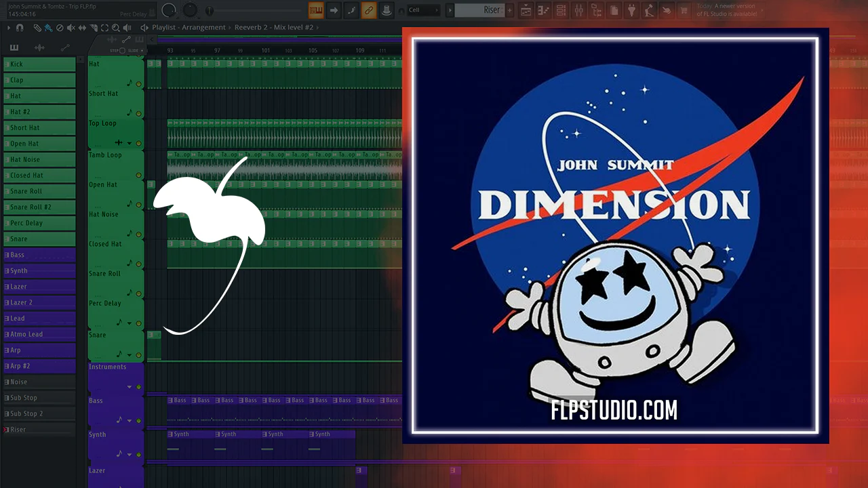Screen dimensions: 868x488
Task: Select the Riser pattern in picker
Action: [x=39, y=430]
